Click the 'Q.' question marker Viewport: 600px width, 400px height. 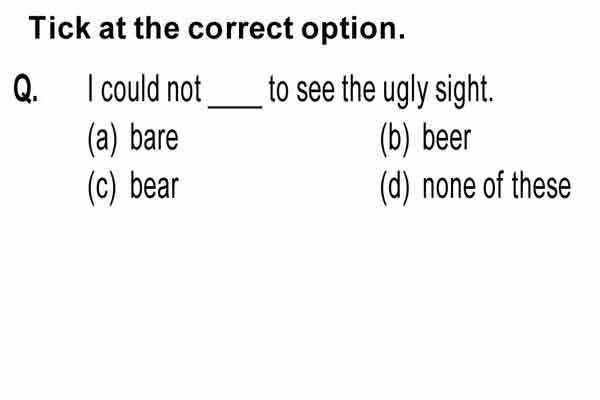coord(26,89)
